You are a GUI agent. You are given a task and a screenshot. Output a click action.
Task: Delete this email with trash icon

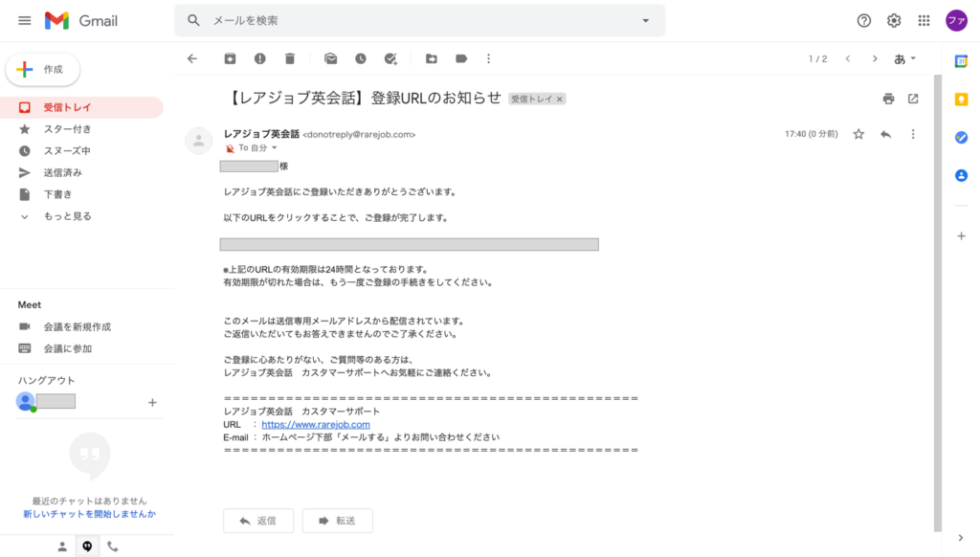[290, 58]
